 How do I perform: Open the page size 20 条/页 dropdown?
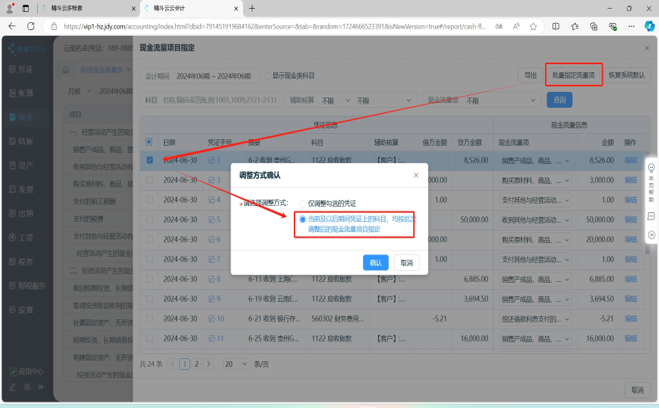(x=235, y=364)
